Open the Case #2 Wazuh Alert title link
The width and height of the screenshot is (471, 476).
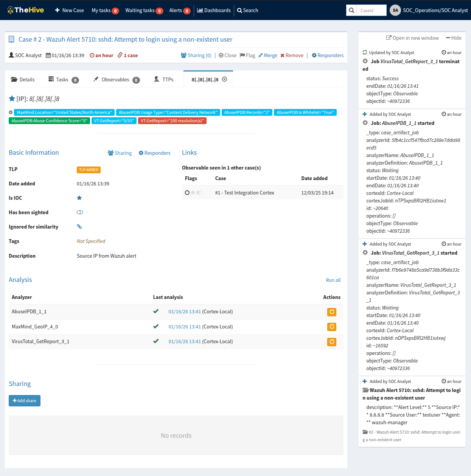(125, 39)
